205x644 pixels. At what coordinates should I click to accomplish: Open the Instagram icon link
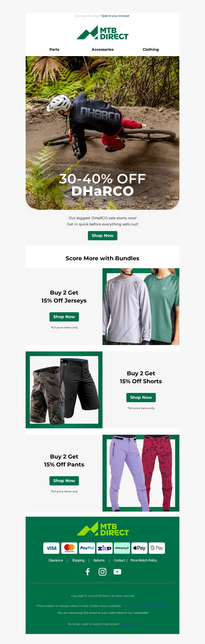point(102,572)
